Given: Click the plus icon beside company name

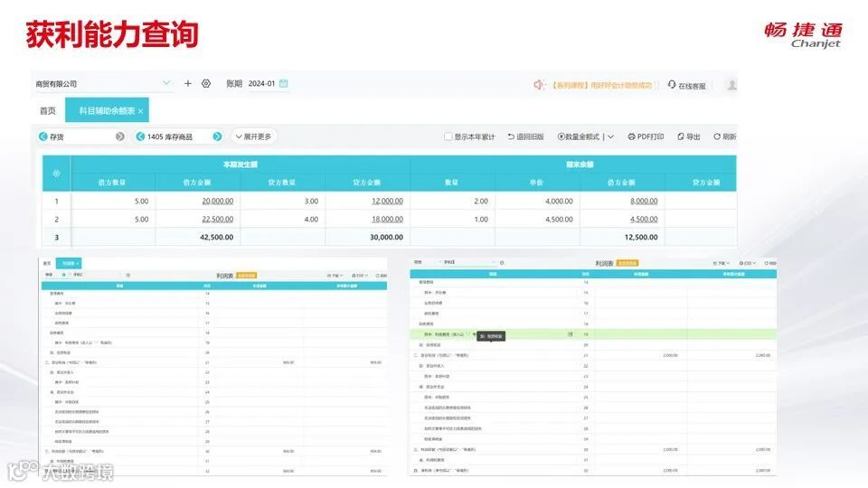Looking at the screenshot, I should tap(188, 83).
